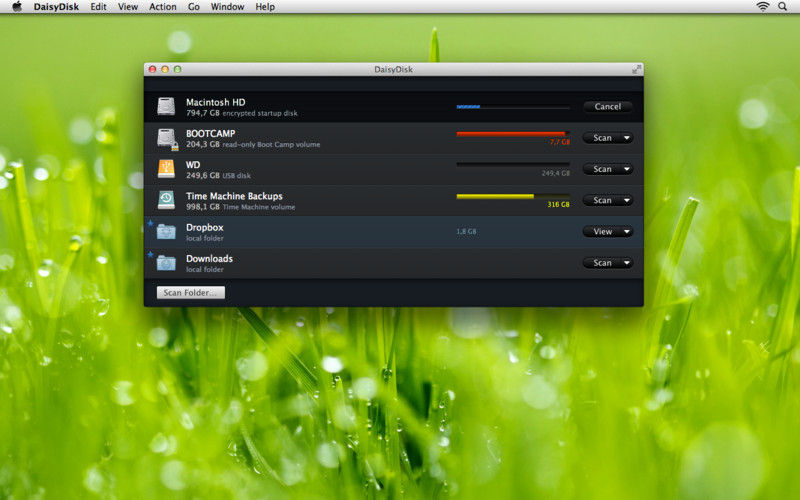Click the empty WD usage bar
This screenshot has width=800, height=500.
point(513,165)
